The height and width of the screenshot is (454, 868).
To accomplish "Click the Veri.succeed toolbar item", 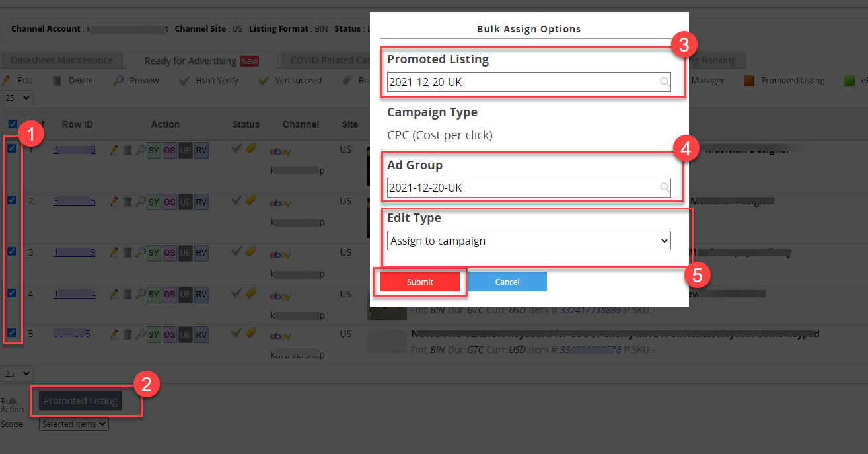I will (x=290, y=81).
